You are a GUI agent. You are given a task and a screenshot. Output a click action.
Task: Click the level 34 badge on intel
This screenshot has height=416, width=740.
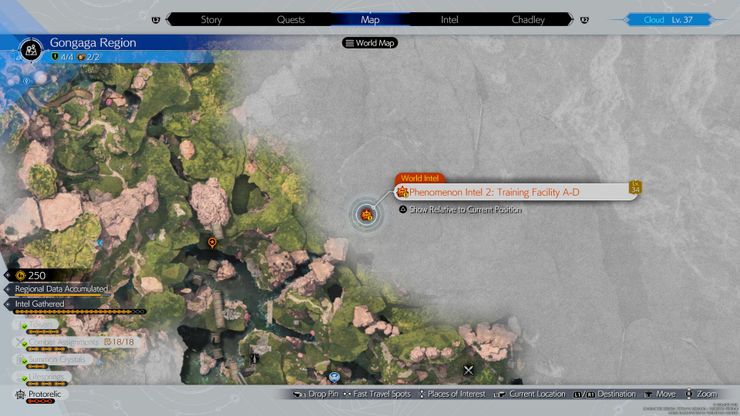point(635,187)
